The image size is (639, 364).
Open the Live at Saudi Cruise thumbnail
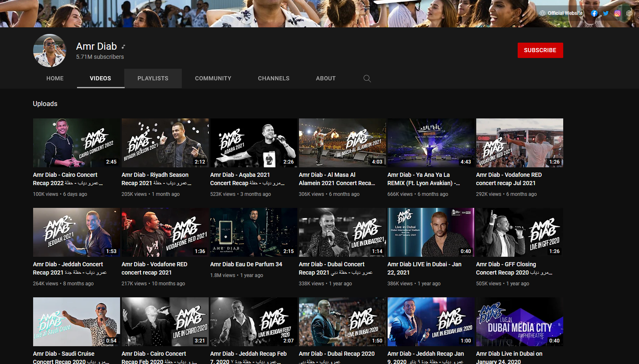pyautogui.click(x=77, y=322)
